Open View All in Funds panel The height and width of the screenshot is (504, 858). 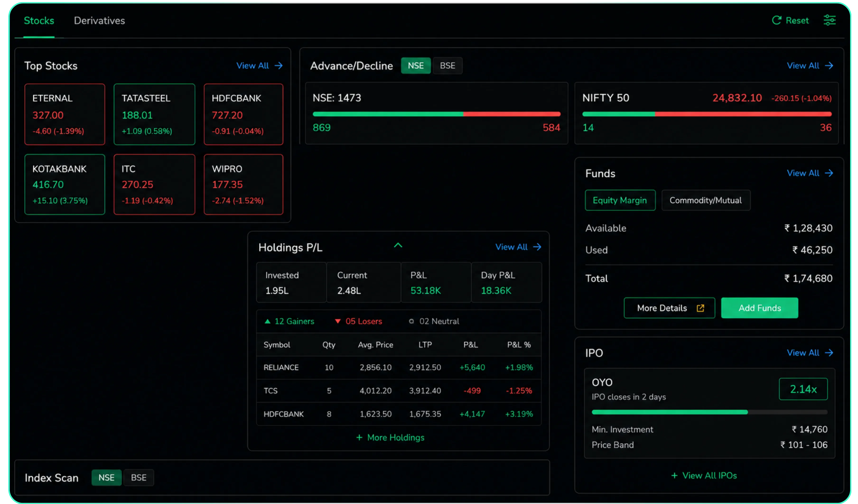[803, 173]
